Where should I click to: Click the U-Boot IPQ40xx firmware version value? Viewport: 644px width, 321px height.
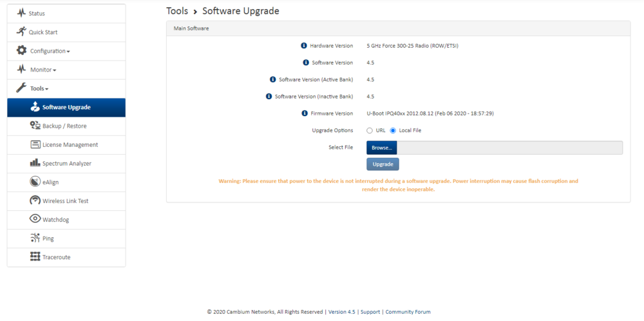point(430,113)
